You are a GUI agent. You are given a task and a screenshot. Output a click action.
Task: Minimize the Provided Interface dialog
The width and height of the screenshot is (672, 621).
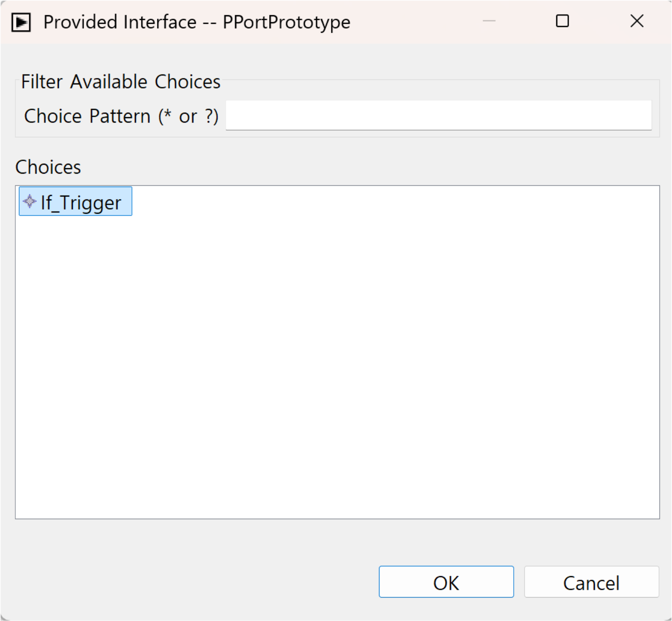pos(489,21)
